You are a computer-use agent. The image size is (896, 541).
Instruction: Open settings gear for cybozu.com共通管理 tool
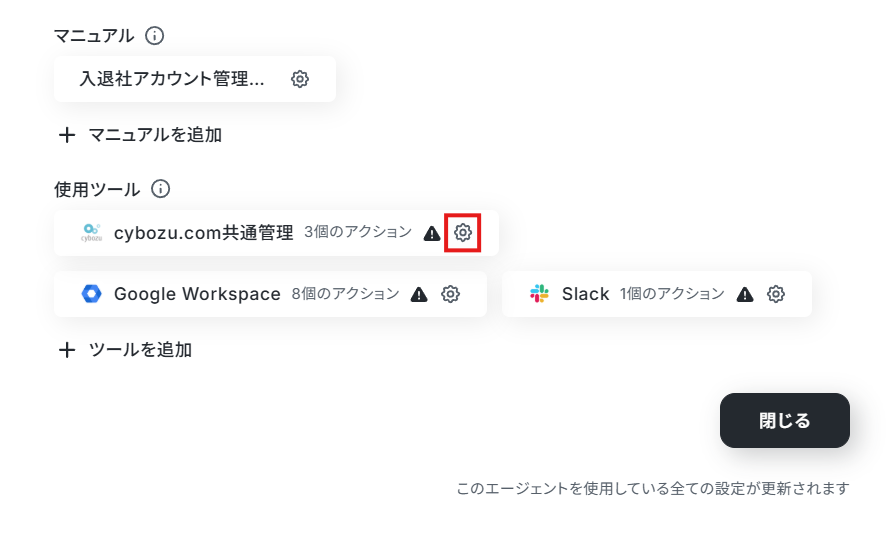coord(463,233)
